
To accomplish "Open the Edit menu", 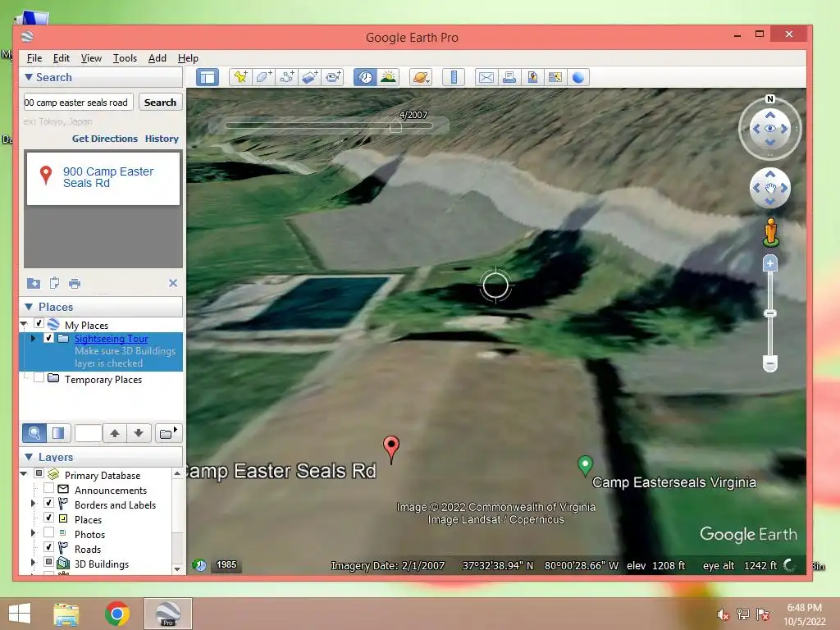I will 61,58.
